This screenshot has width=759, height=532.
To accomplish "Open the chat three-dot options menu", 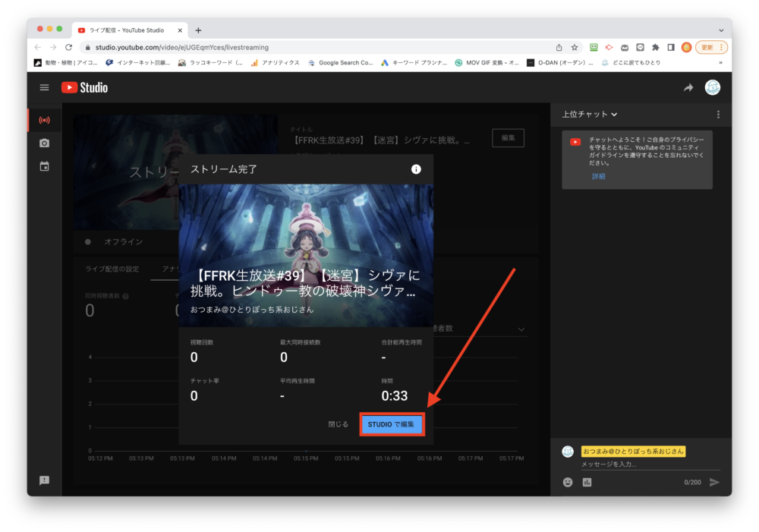I will click(x=718, y=115).
